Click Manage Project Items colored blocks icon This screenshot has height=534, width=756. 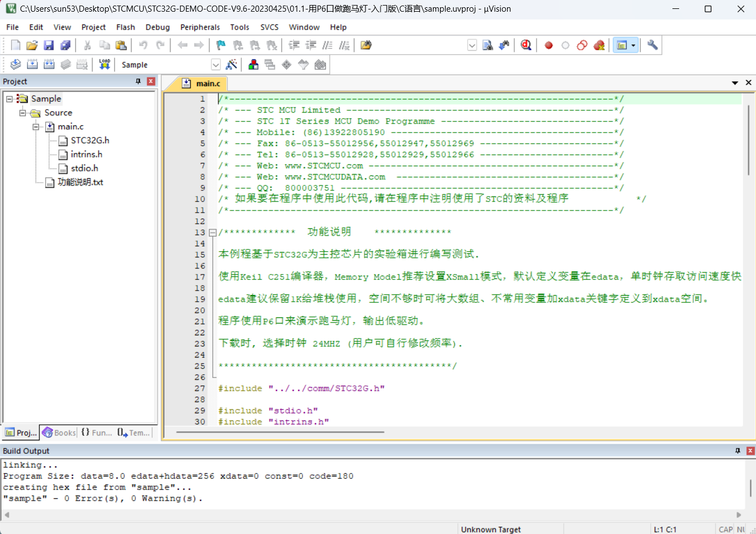(x=253, y=65)
